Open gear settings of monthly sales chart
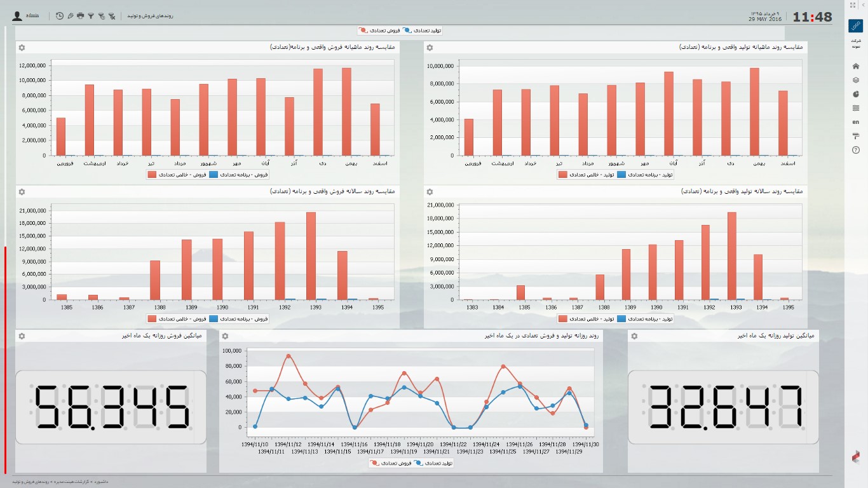Image resolution: width=868 pixels, height=488 pixels. [22, 48]
